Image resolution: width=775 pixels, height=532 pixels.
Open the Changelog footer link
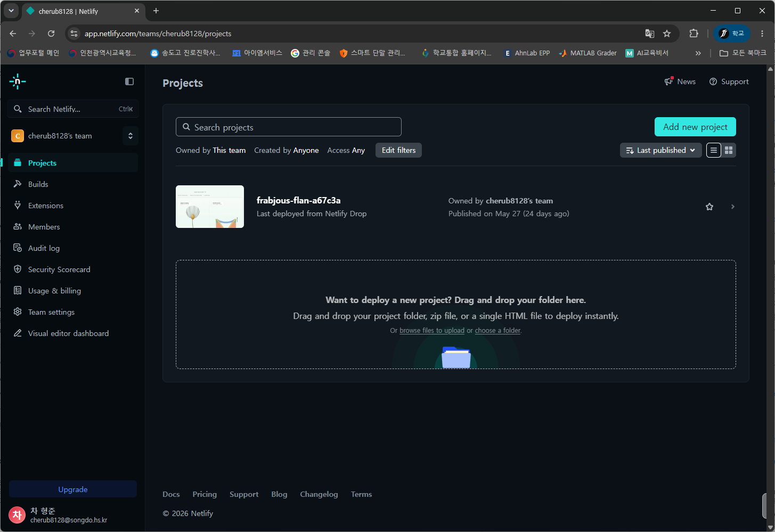(x=319, y=494)
